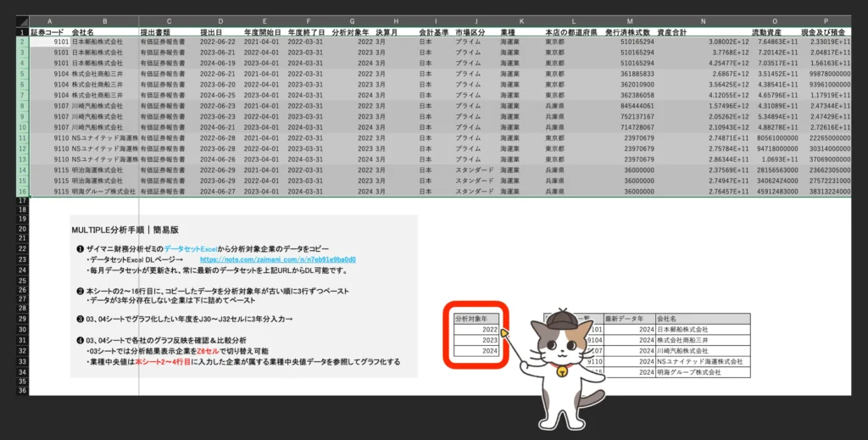Select column header D

tap(221, 21)
